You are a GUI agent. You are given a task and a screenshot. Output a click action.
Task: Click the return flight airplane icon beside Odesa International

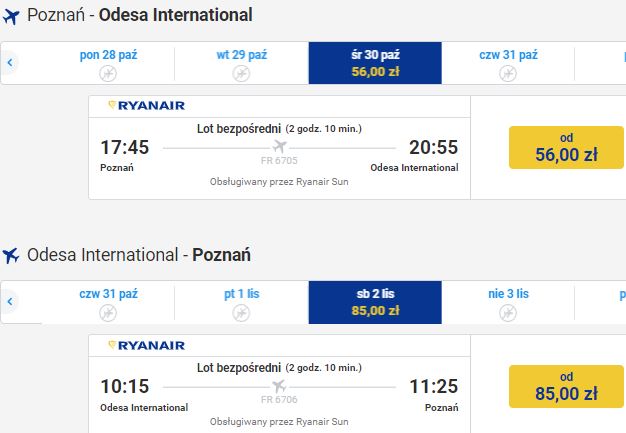point(11,255)
